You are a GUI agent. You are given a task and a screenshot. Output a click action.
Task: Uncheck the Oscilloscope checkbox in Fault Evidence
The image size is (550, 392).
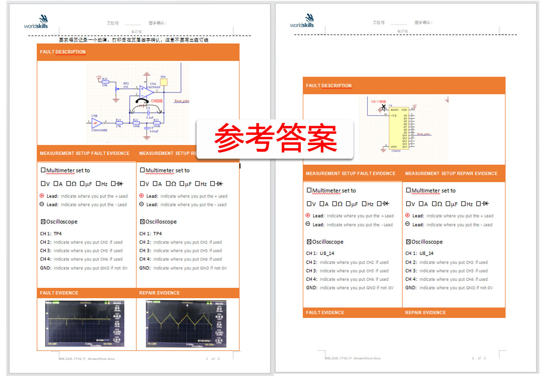[x=43, y=221]
